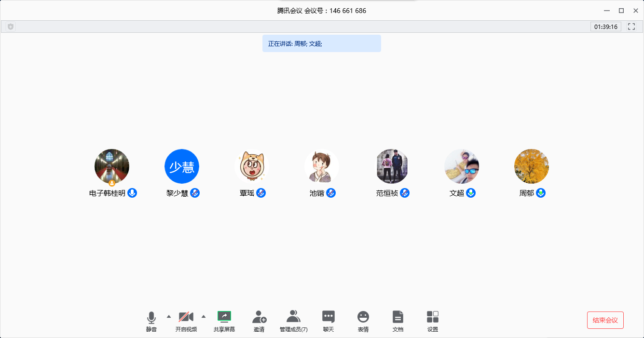Open 管理成员(7) member management

point(293,317)
